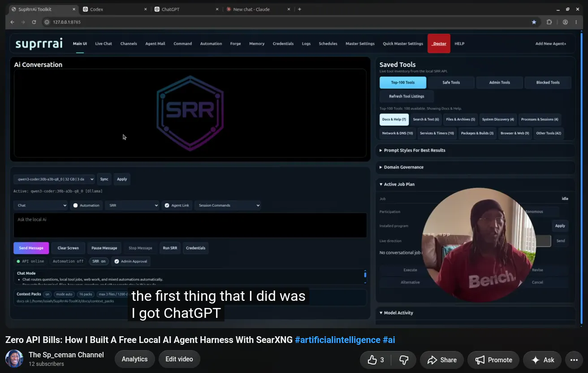
Task: Open the Session Commands dropdown
Action: [x=228, y=205]
